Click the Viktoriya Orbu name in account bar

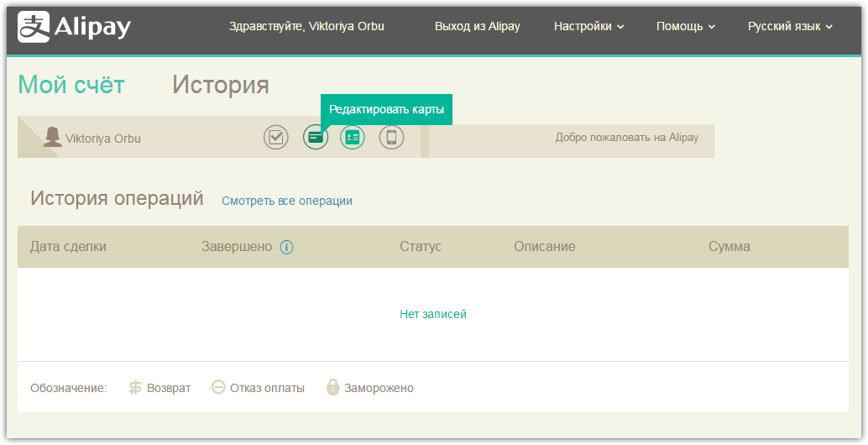pos(103,139)
